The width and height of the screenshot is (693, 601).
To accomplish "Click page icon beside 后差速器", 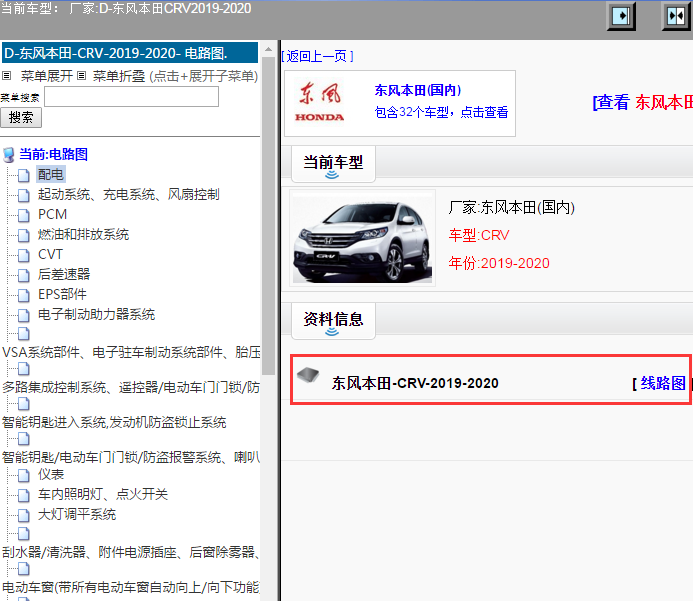I will pos(24,275).
